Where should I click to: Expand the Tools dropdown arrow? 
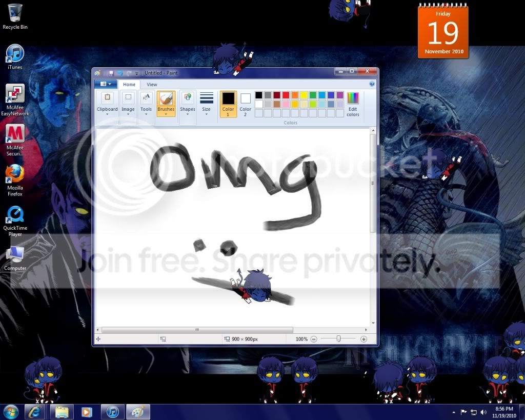click(x=146, y=114)
